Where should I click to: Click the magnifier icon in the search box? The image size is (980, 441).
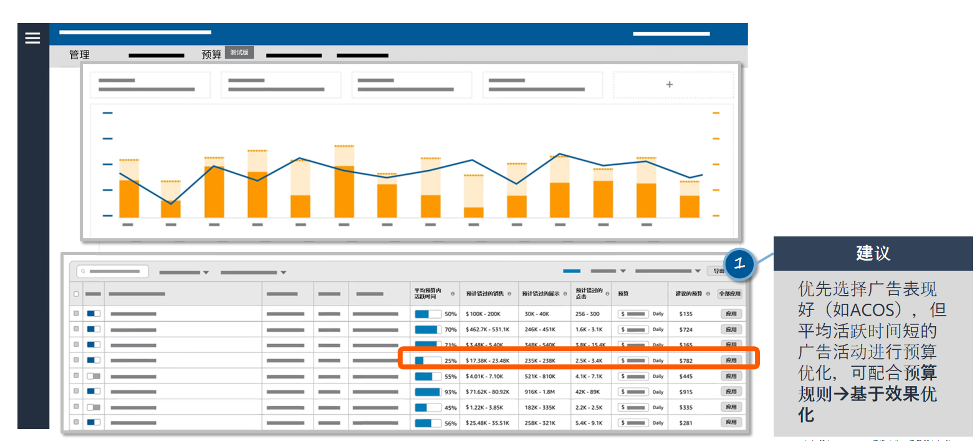83,271
